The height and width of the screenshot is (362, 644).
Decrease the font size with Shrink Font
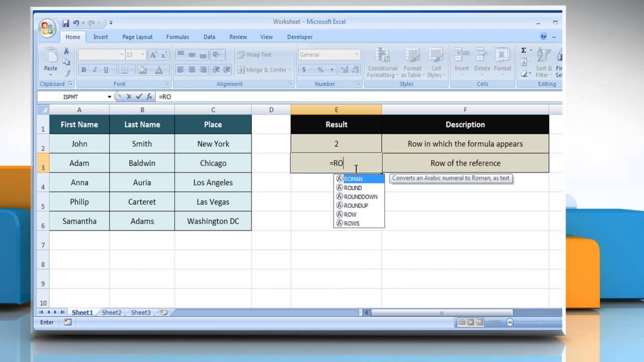coord(165,55)
